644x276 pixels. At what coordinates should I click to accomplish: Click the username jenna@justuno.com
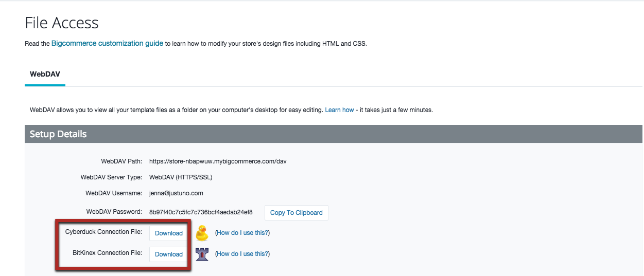pos(176,193)
